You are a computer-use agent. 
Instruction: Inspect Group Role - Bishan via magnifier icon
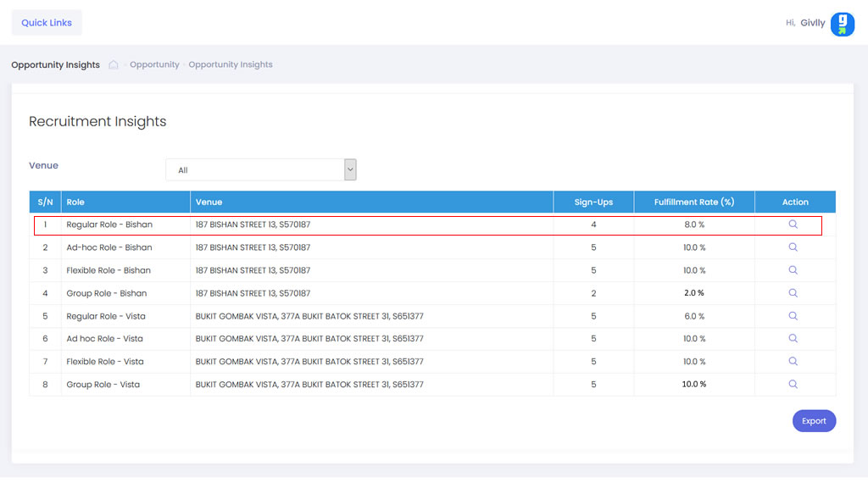(x=793, y=293)
